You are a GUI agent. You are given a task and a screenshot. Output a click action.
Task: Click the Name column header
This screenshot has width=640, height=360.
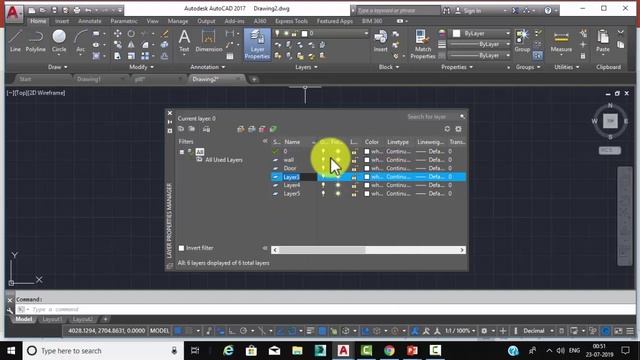click(x=292, y=142)
